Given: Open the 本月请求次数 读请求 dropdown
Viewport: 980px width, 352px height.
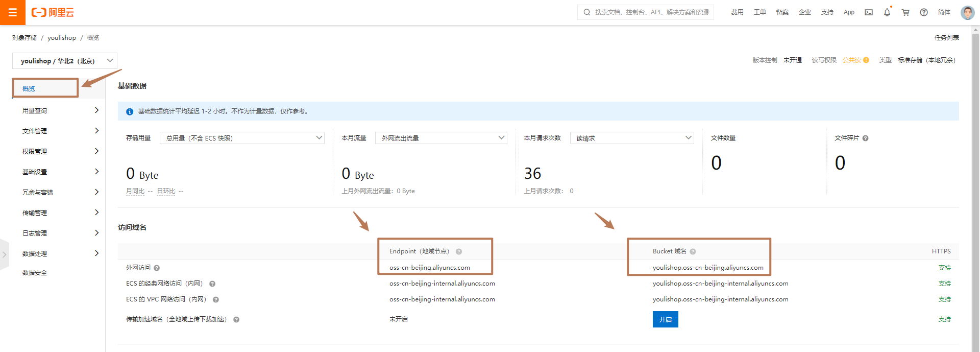Looking at the screenshot, I should pos(632,138).
